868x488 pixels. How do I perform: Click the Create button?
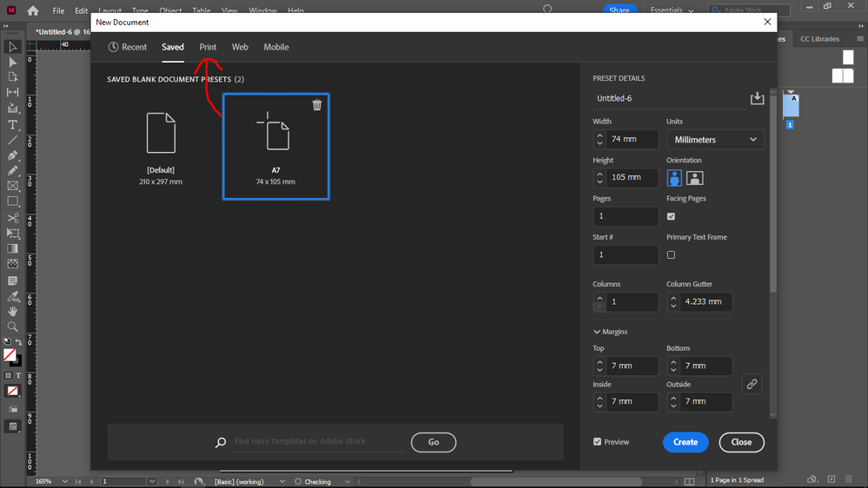point(686,442)
